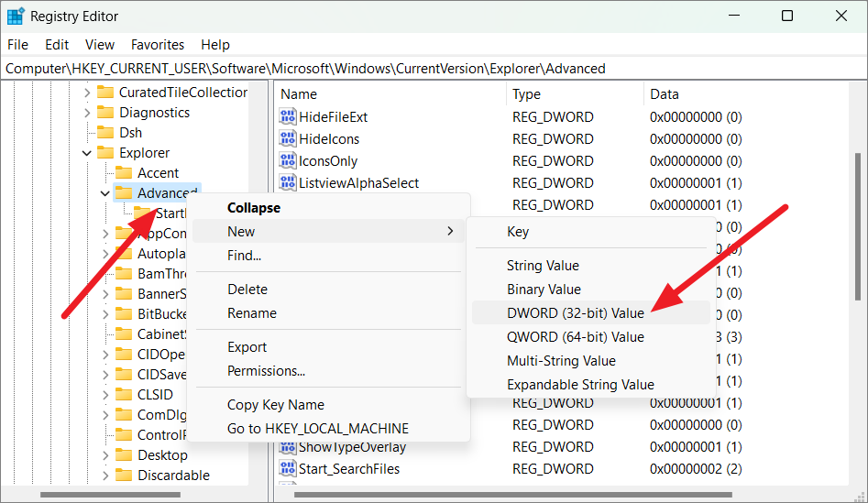The height and width of the screenshot is (503, 868).
Task: Choose Delete in the context menu
Action: point(329,290)
